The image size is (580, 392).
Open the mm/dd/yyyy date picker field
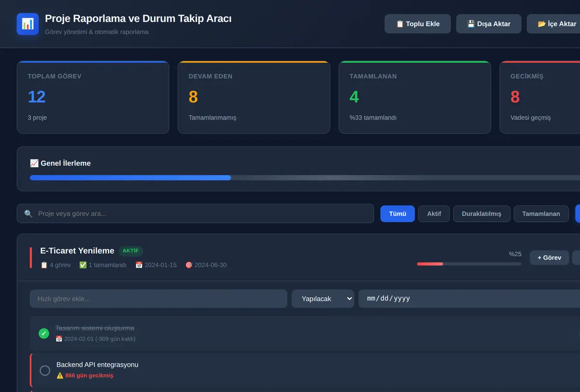(x=469, y=299)
